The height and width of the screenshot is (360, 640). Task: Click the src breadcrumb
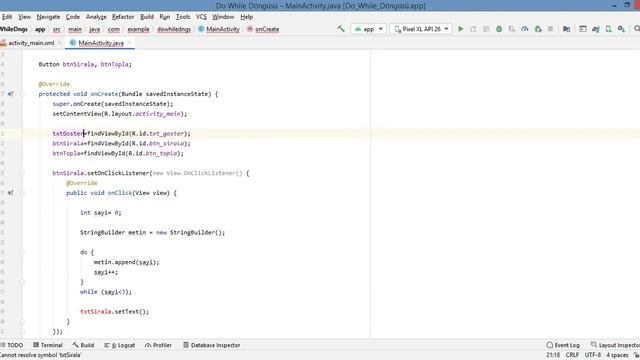[x=56, y=29]
